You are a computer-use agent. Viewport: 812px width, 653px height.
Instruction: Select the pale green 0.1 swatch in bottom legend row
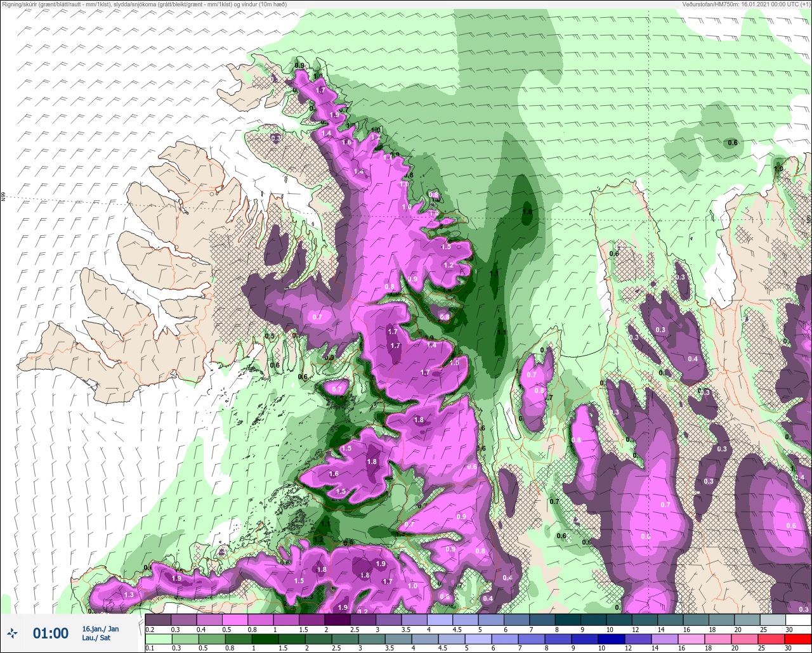[158, 638]
